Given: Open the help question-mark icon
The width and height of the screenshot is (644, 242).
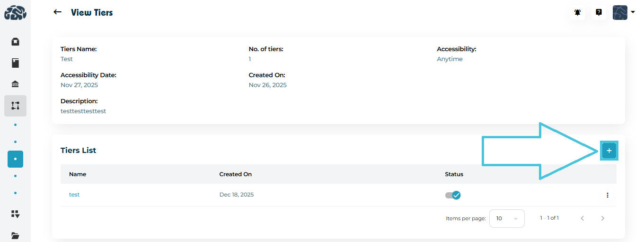Looking at the screenshot, I should (x=599, y=13).
